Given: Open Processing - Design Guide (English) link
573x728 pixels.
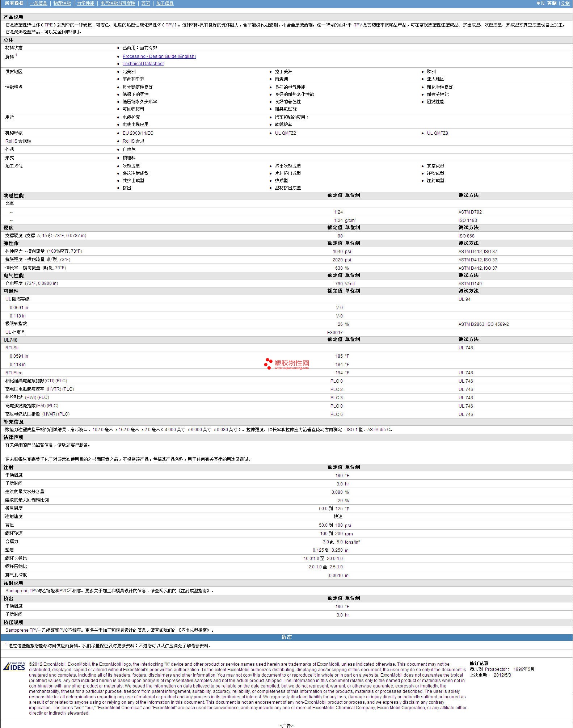Looking at the screenshot, I should 159,56.
